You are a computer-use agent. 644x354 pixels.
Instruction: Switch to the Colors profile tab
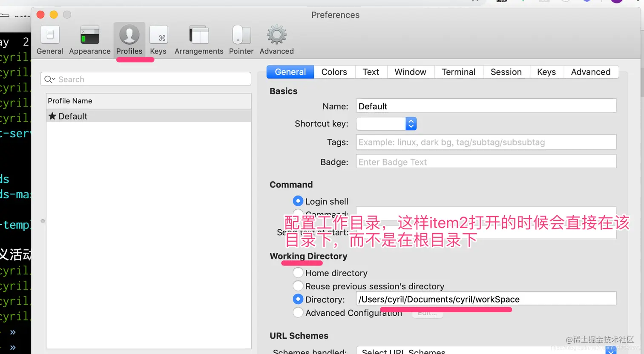334,72
